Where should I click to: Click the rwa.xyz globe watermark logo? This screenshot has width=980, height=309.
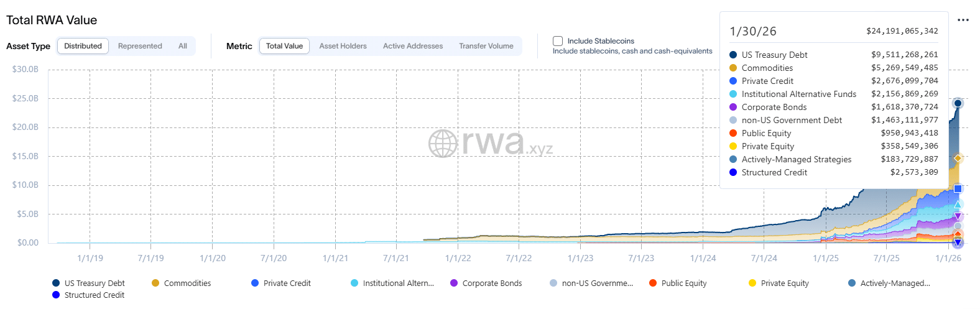point(443,143)
